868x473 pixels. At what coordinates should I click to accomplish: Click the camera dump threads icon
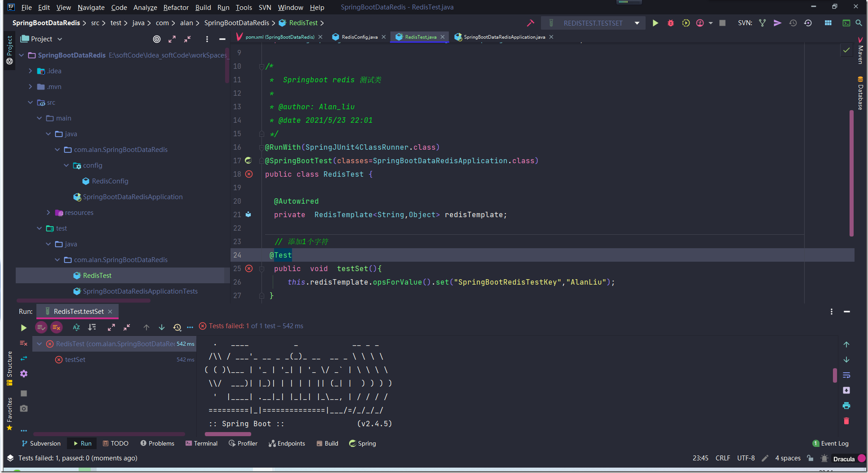[24, 408]
